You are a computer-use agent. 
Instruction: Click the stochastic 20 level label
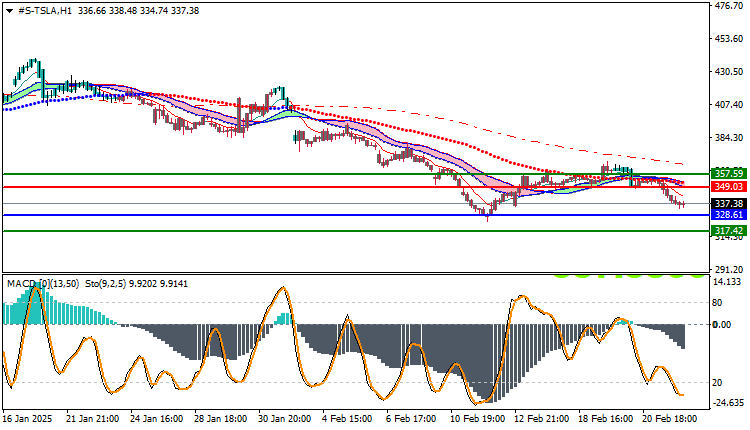tap(717, 383)
